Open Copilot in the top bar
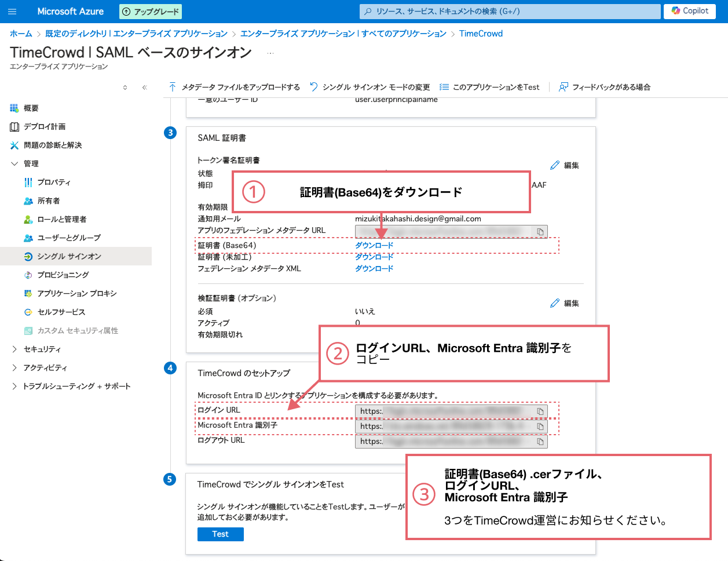Screen dimensions: 728x561 coord(689,10)
